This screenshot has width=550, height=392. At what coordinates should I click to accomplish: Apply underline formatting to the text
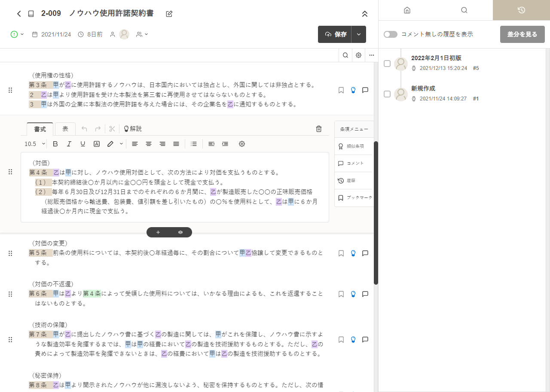(82, 144)
